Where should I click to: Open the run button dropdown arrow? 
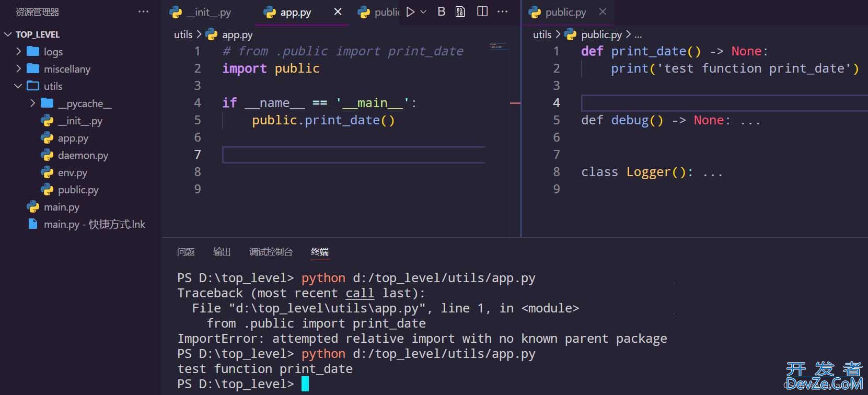[x=423, y=11]
